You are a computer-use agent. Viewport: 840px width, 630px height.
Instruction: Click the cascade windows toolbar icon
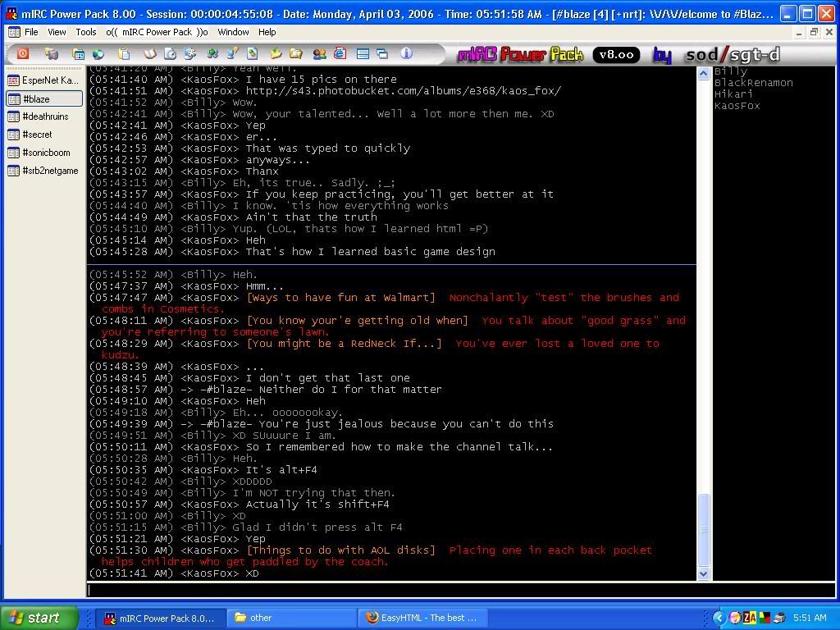tap(382, 53)
